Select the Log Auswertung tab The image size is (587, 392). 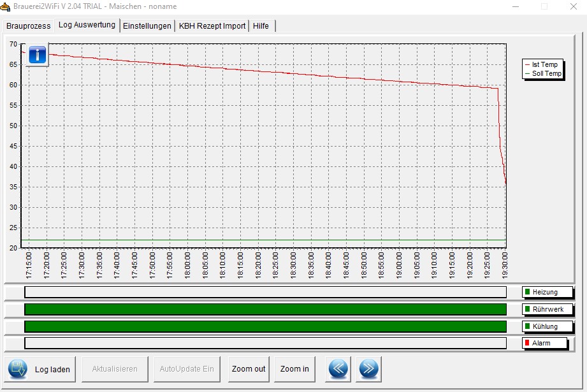[x=87, y=25]
